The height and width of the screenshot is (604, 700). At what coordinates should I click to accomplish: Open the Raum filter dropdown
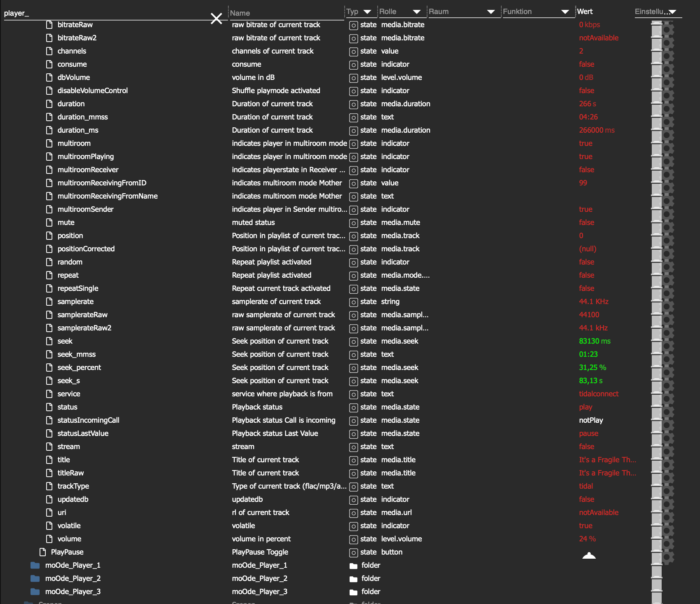point(491,12)
